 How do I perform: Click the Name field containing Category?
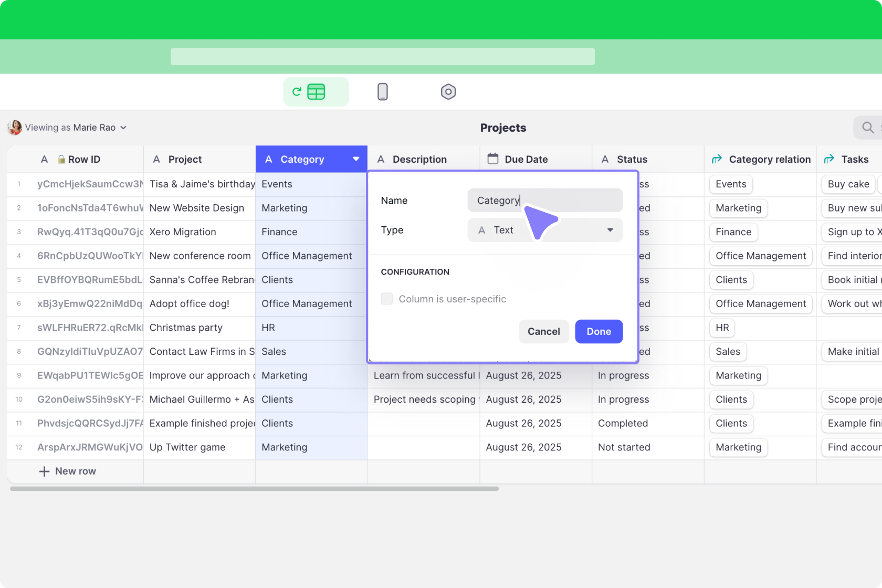[x=544, y=201]
